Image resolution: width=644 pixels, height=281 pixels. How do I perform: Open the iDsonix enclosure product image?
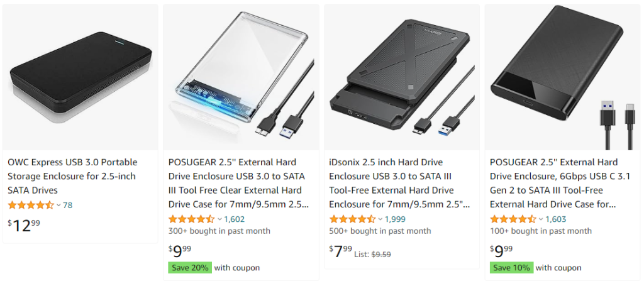coord(402,77)
